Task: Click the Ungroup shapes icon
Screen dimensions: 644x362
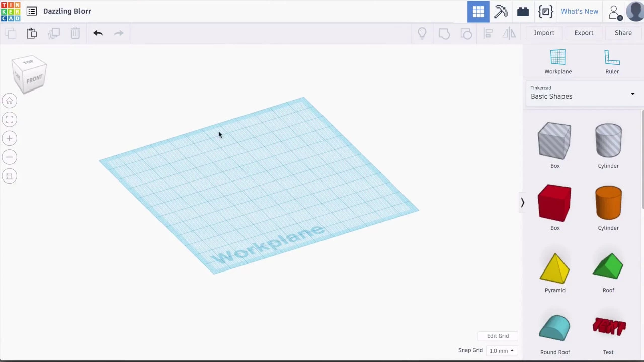Action: tap(466, 33)
